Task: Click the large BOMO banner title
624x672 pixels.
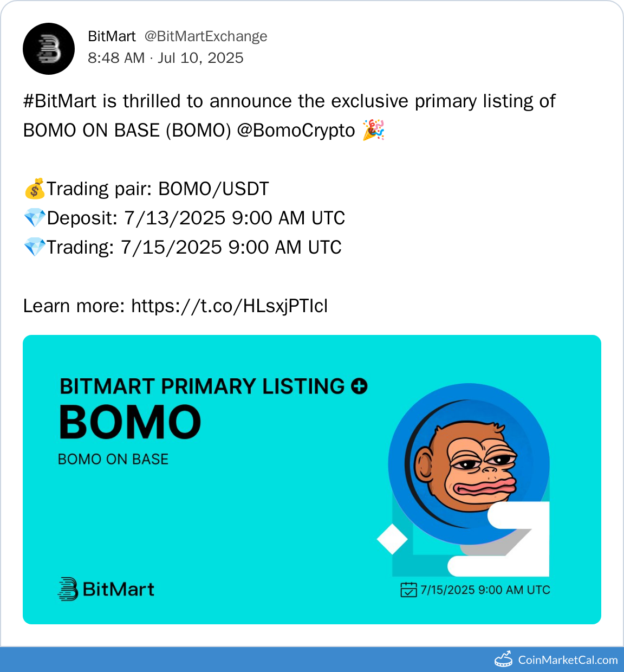Action: pos(130,422)
